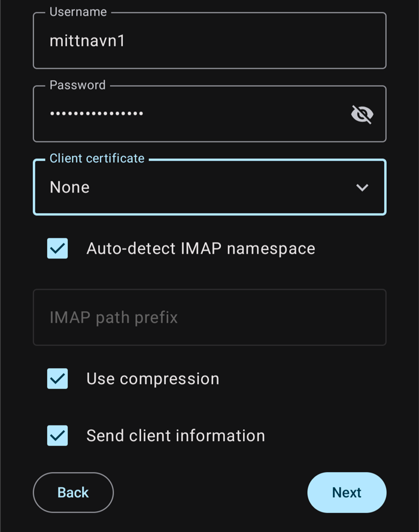This screenshot has width=419, height=532.
Task: Click the 'Client certificate' field label
Action: [97, 159]
